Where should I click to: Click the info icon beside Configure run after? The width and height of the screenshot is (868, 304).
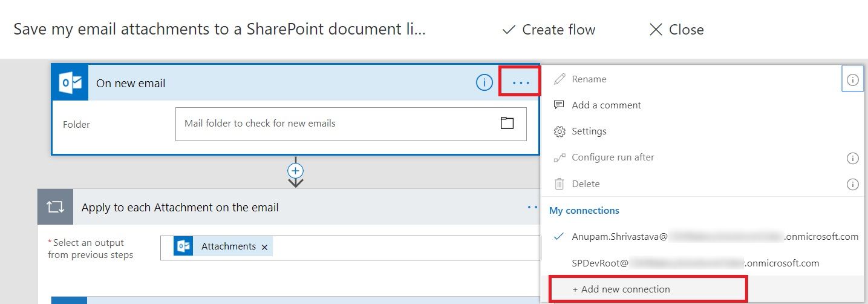[852, 158]
